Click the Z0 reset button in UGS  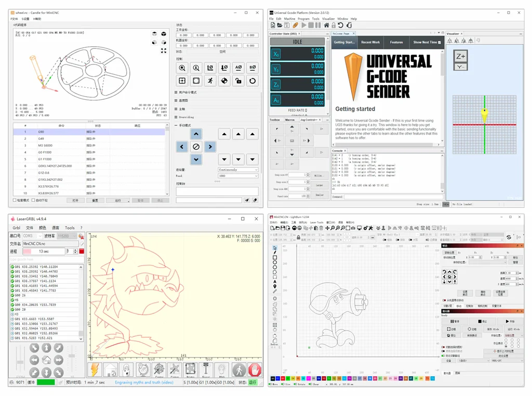tap(276, 85)
